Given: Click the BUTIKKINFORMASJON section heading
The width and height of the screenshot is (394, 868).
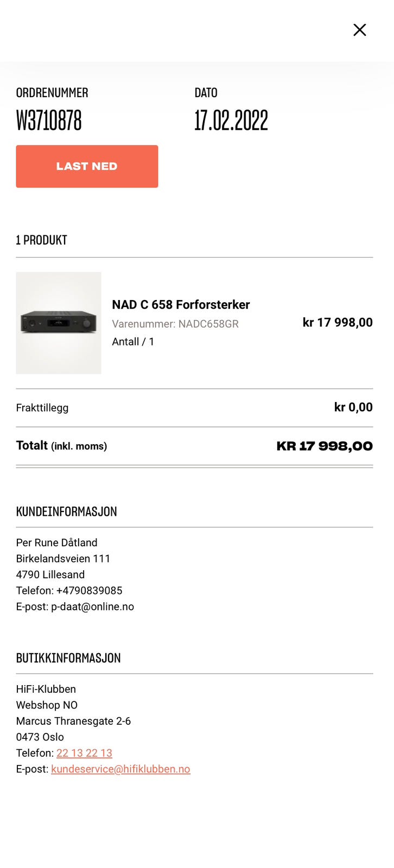Looking at the screenshot, I should (68, 658).
